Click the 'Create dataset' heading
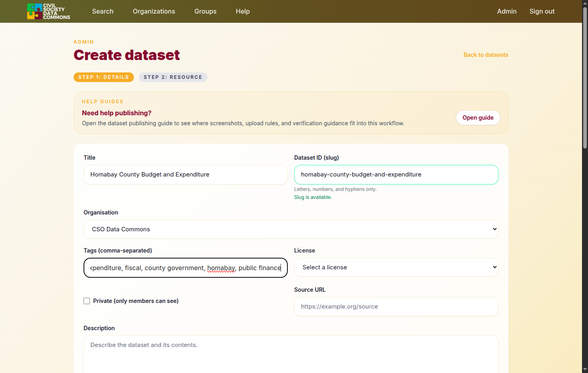The width and height of the screenshot is (588, 373). pos(127,55)
